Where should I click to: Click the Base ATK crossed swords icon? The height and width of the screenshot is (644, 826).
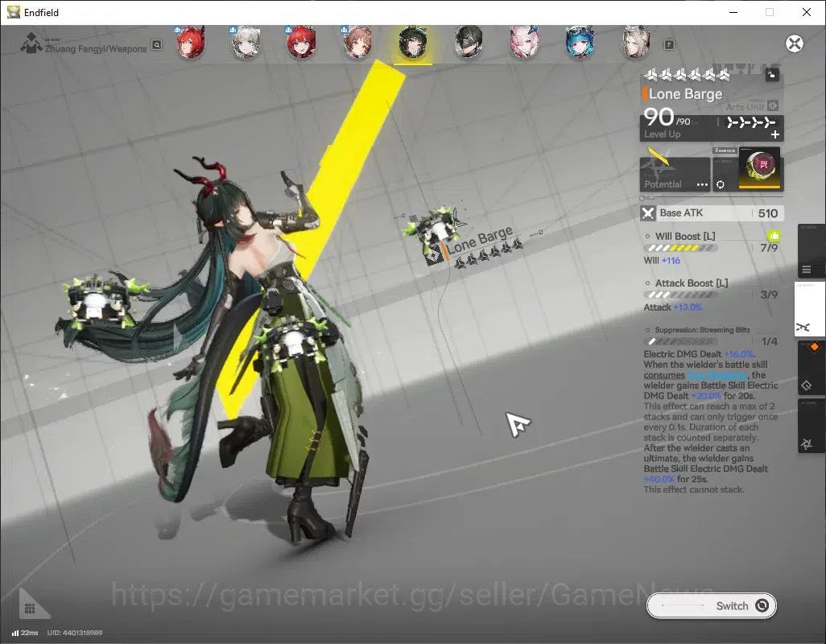coord(648,213)
